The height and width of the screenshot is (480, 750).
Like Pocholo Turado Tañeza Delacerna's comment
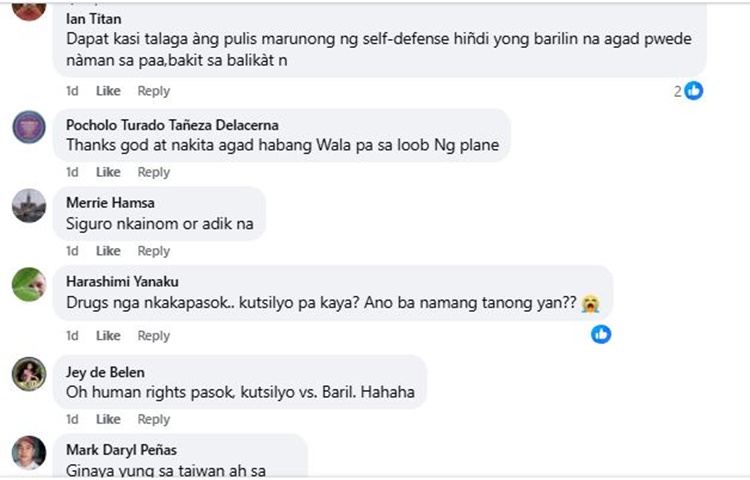pos(108,172)
